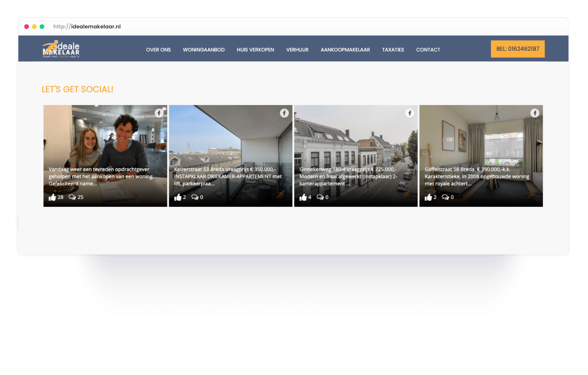Click comment bubble icon showing 25 comments
Image resolution: width=588 pixels, height=375 pixels.
(72, 197)
